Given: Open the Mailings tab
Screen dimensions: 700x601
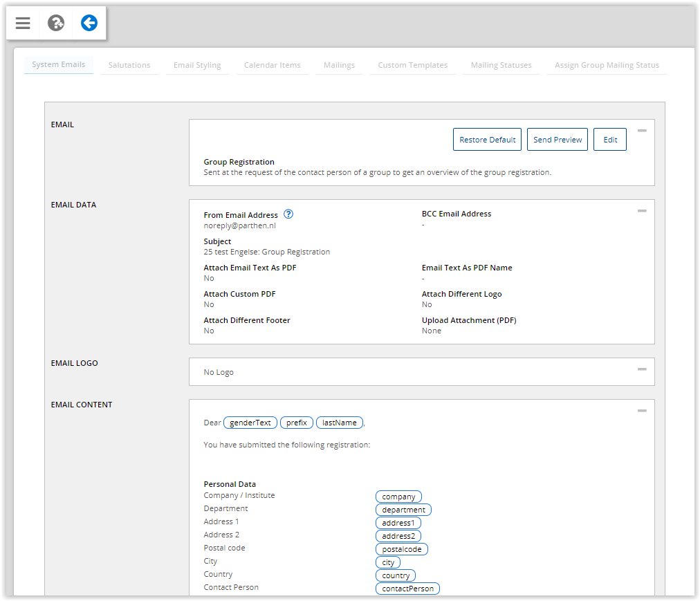Looking at the screenshot, I should (340, 65).
